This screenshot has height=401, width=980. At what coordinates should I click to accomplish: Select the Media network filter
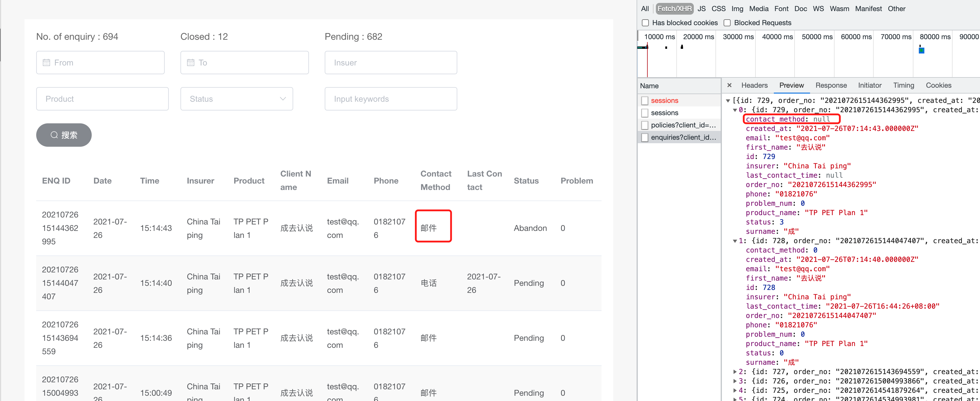click(759, 8)
